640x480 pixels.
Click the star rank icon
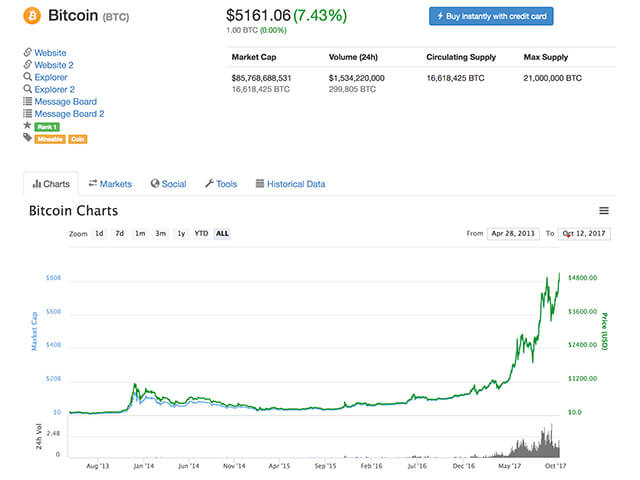point(27,125)
